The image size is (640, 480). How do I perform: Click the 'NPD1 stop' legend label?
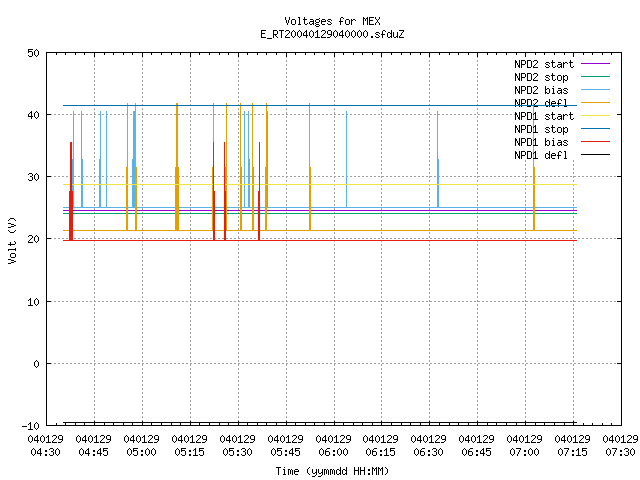point(541,129)
